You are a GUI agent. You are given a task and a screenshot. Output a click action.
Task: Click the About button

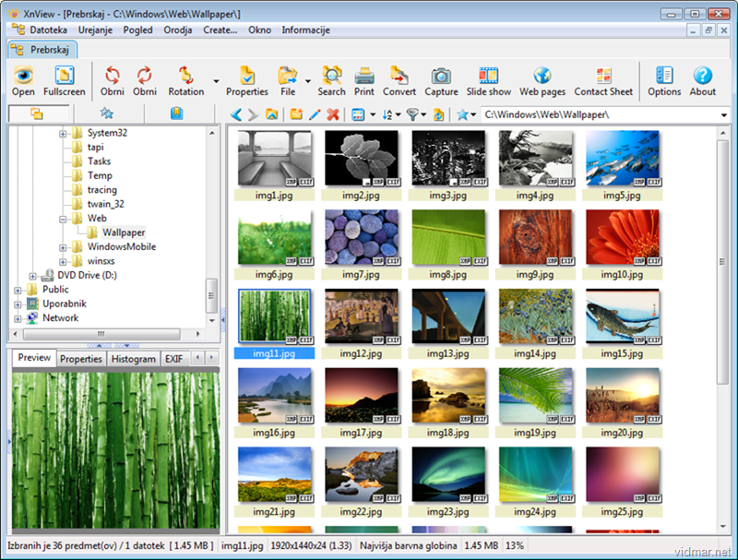pyautogui.click(x=703, y=81)
